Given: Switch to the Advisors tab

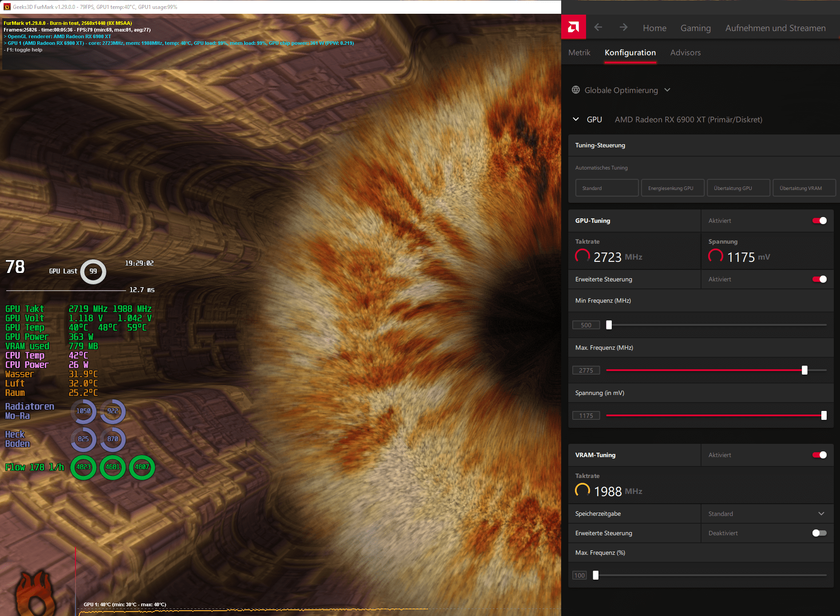Looking at the screenshot, I should pyautogui.click(x=685, y=52).
